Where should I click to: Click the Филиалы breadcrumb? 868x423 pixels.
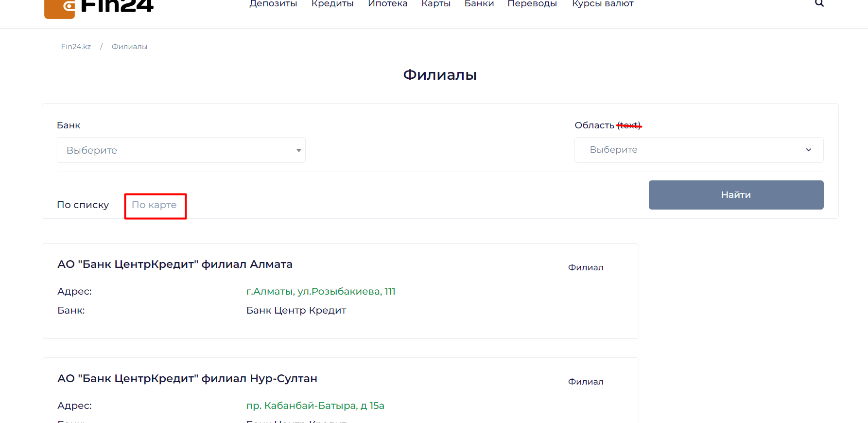[129, 47]
